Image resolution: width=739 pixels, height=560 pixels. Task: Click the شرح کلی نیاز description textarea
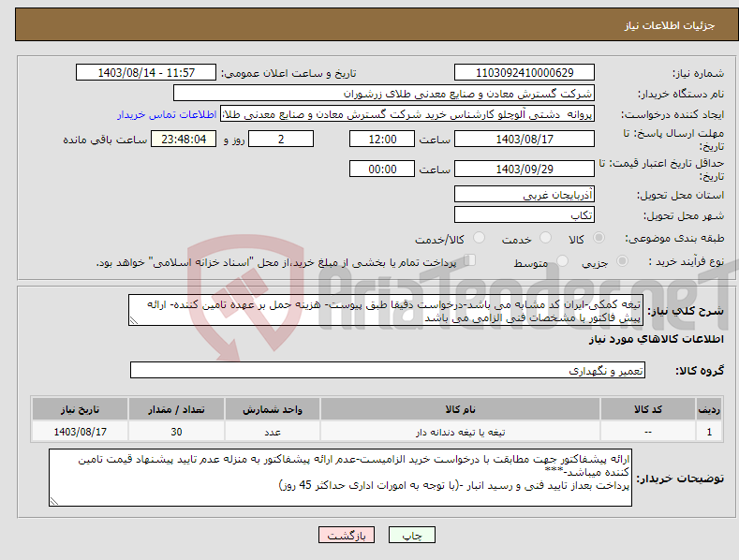[x=386, y=310]
